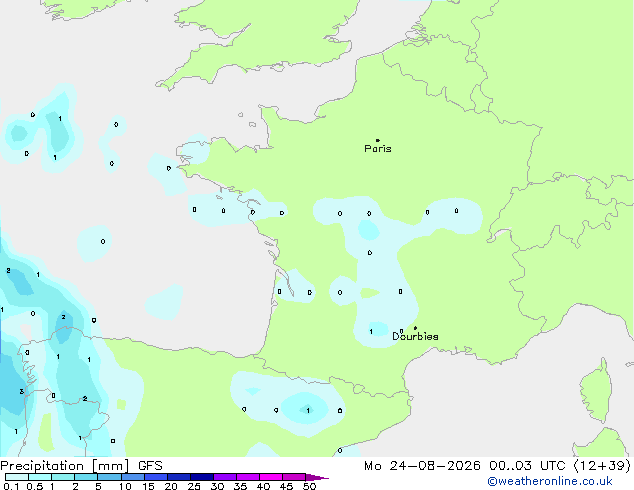This screenshot has width=634, height=490.
Task: Select the 2–5 mm legend swatch
Action: pos(86,477)
